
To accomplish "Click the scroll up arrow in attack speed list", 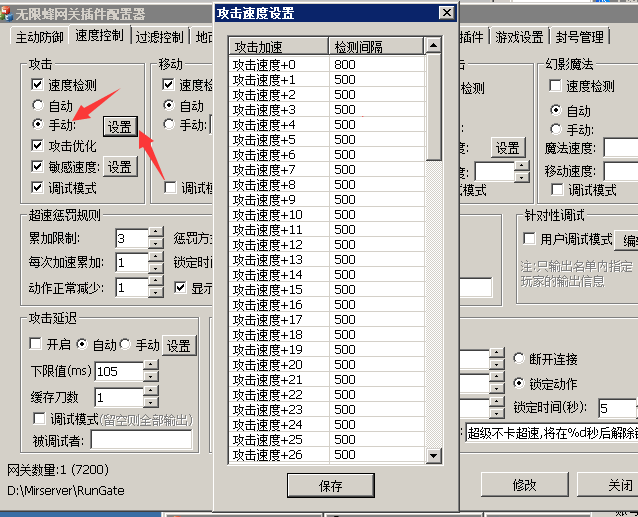I will [433, 47].
